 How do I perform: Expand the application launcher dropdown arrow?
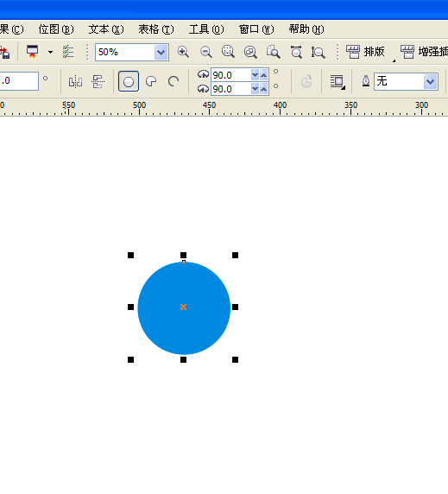coord(50,52)
